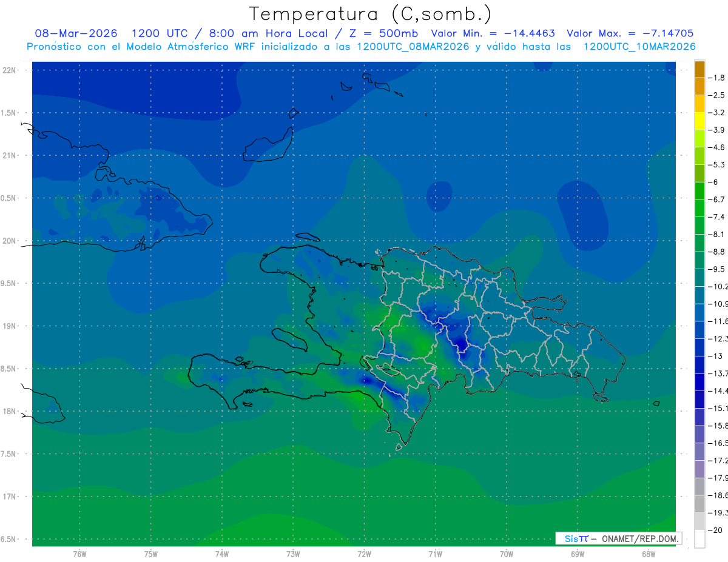This screenshot has width=728, height=562.
Task: Click the '-8.1' colorbar label
Action: coord(717,234)
